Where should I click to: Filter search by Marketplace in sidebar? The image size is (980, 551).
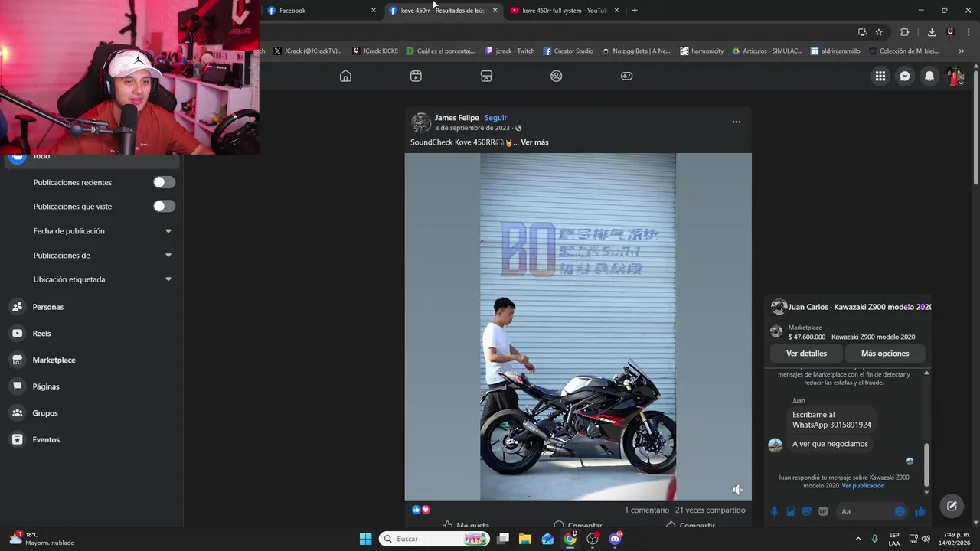[54, 360]
